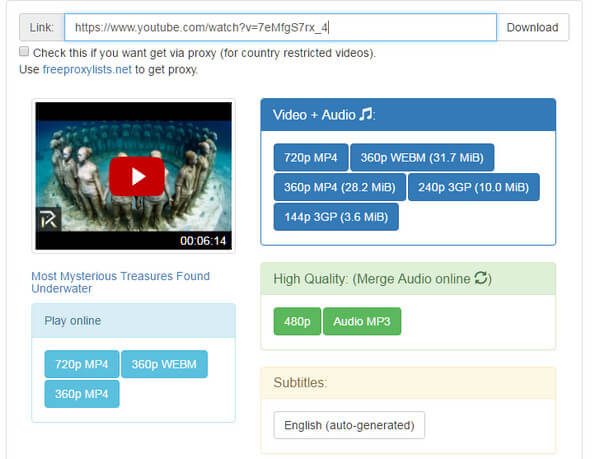
Task: Click the Link URL input field
Action: 280,28
